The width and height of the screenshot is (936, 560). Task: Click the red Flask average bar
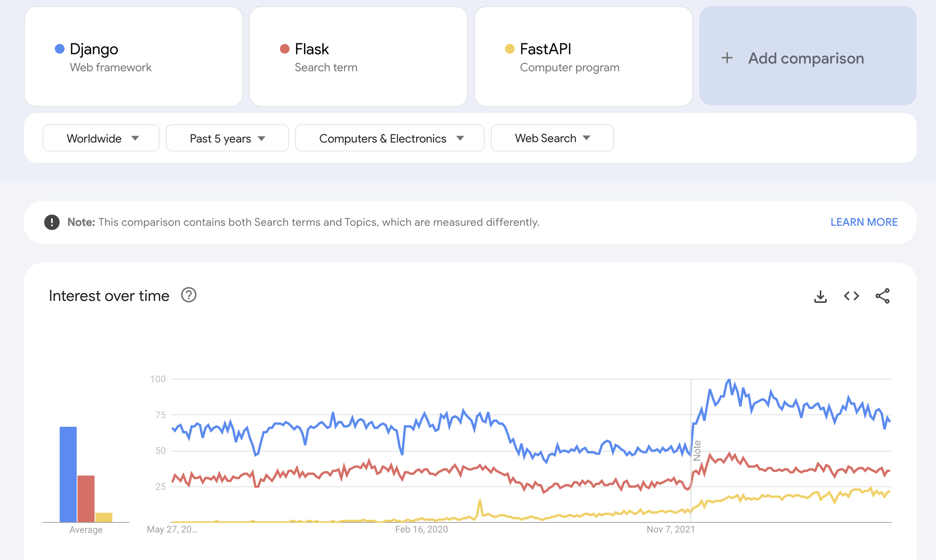(x=86, y=498)
